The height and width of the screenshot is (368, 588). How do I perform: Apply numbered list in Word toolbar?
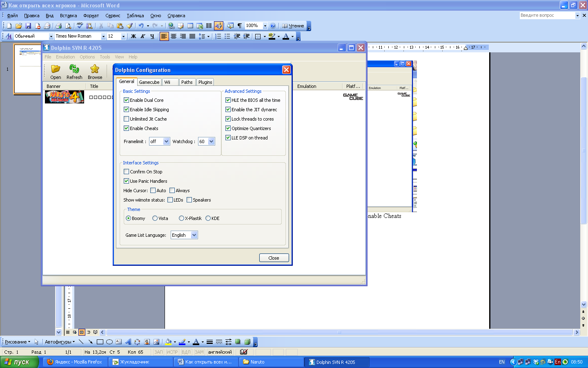pyautogui.click(x=218, y=36)
